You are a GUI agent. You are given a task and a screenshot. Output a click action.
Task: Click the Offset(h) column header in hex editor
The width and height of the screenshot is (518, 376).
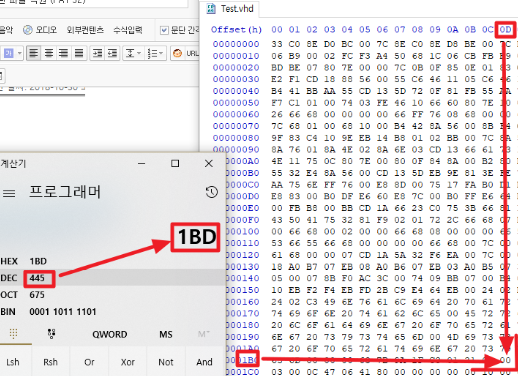pos(236,30)
